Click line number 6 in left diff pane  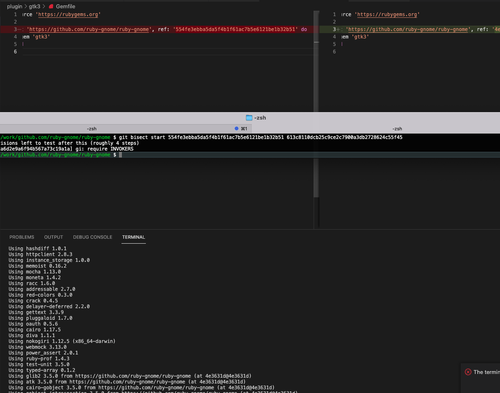coord(15,51)
